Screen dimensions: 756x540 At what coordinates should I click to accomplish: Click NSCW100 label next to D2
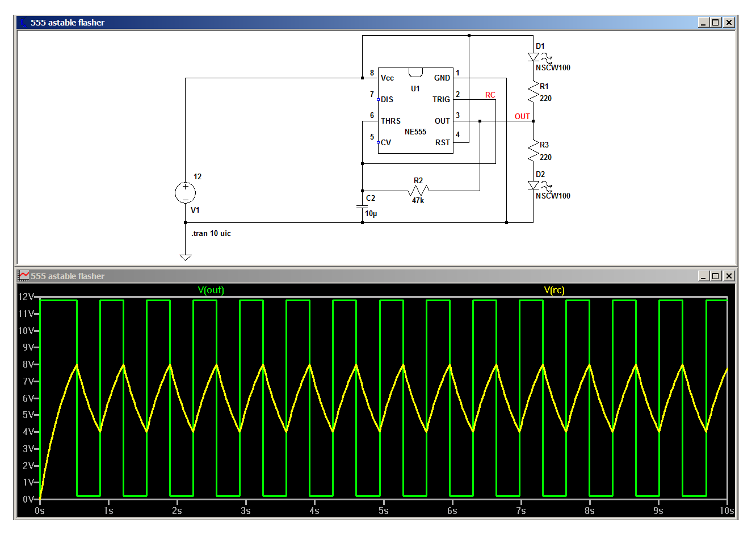[x=553, y=196]
